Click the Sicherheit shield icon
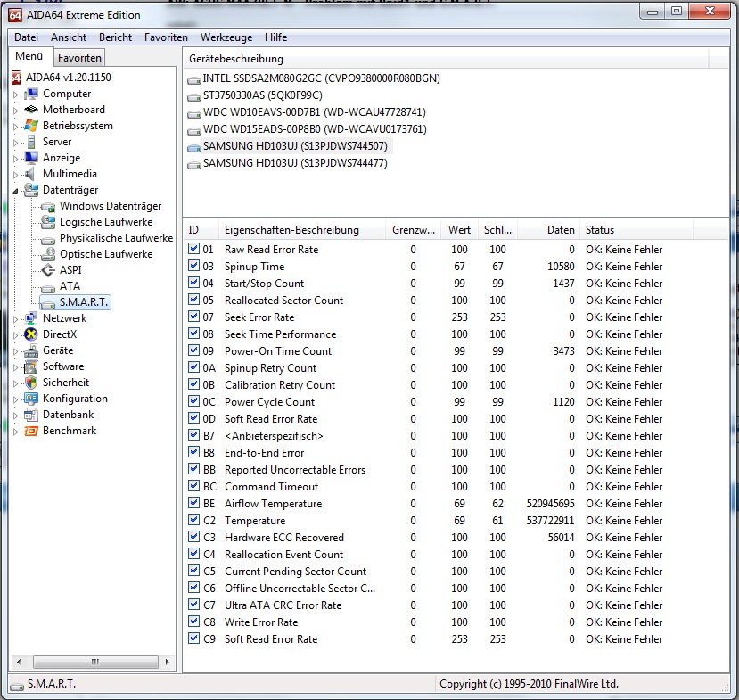739x700 pixels. [31, 383]
